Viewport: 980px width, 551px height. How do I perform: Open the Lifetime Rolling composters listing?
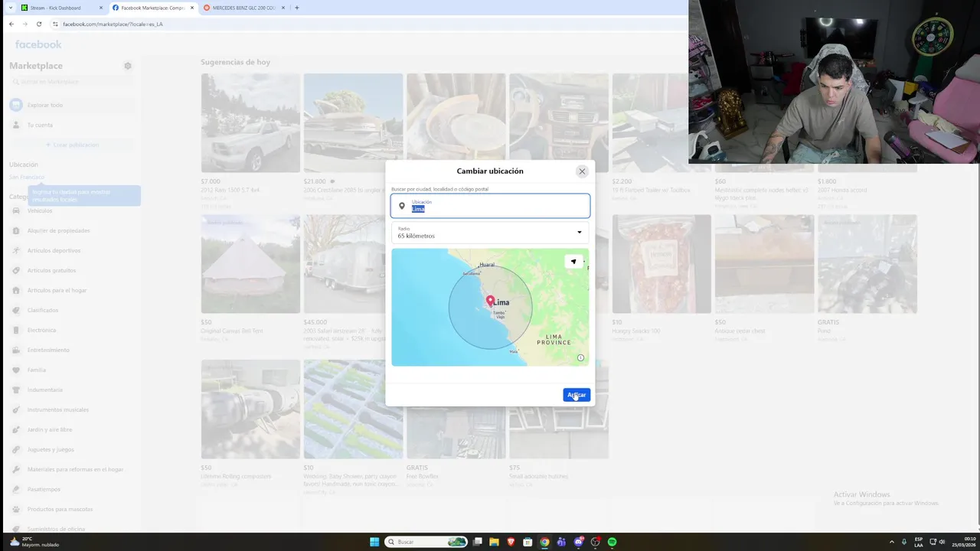[x=250, y=409]
